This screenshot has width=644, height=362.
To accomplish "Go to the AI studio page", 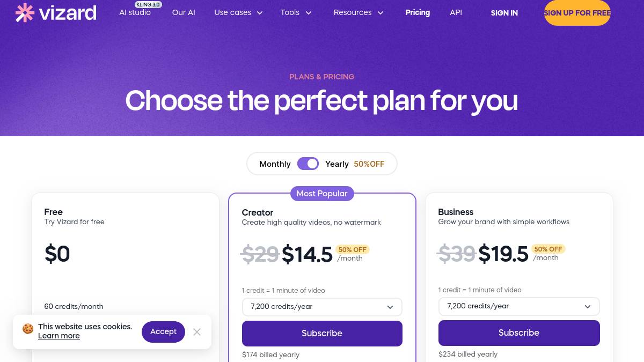I will tap(135, 12).
